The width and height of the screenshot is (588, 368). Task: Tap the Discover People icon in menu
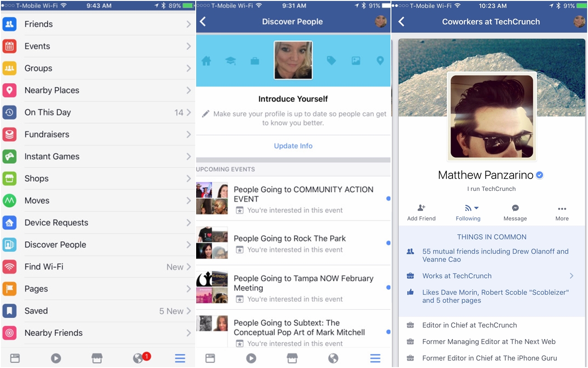pos(10,245)
